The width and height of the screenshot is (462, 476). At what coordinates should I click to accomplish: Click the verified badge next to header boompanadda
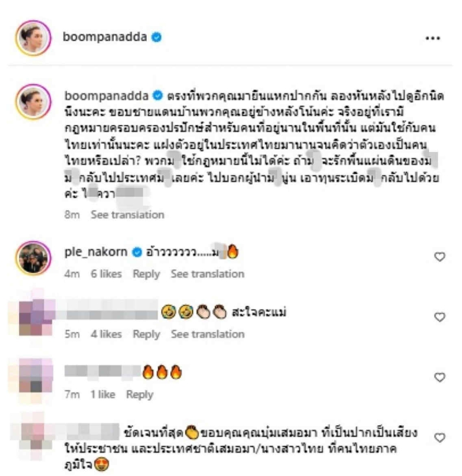point(157,38)
